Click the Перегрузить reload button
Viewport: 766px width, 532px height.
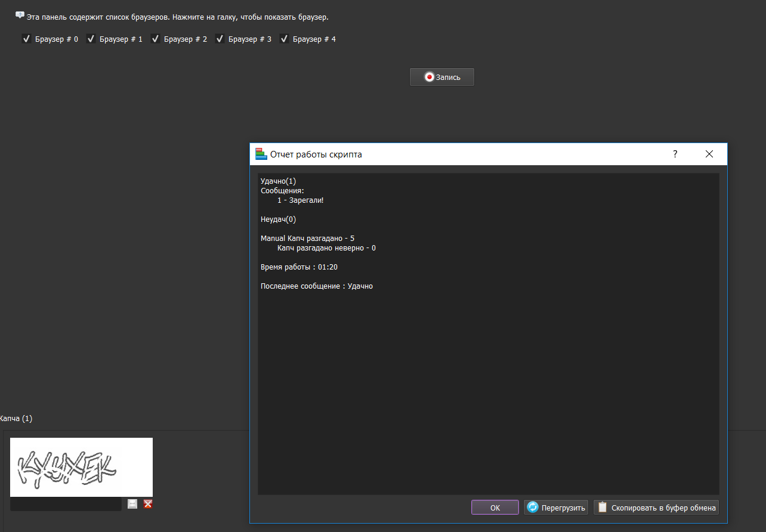click(556, 508)
